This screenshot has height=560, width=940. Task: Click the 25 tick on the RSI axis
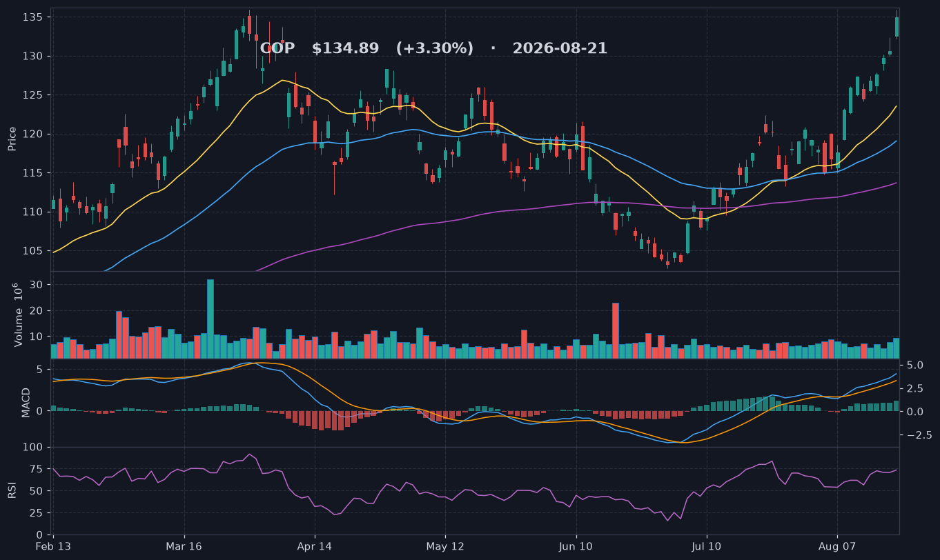37,513
